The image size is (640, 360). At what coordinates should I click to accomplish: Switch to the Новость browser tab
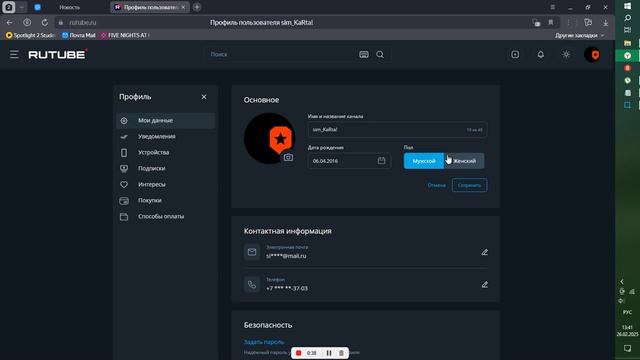click(x=69, y=7)
